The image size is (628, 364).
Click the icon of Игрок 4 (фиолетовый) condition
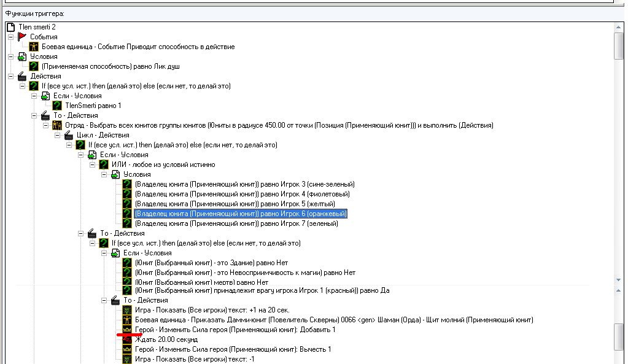(x=127, y=194)
